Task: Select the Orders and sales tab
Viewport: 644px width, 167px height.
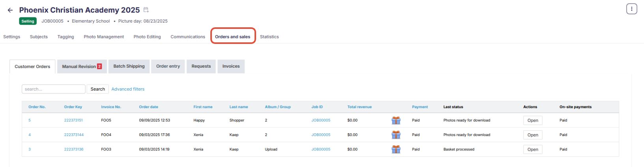Action: tap(232, 37)
